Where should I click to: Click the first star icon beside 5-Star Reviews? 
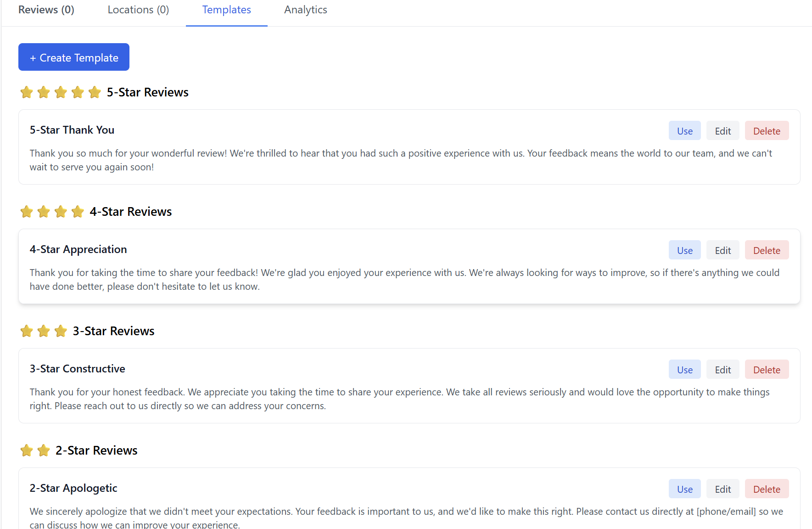coord(27,92)
